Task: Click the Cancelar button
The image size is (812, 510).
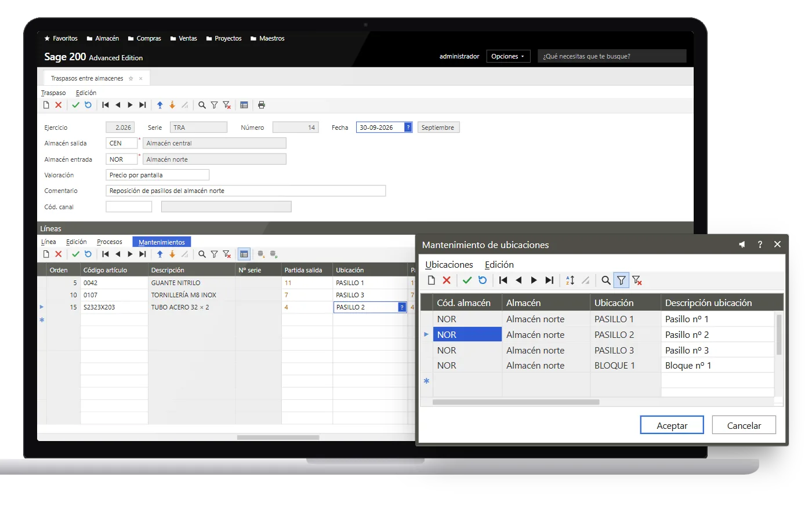Action: (744, 425)
